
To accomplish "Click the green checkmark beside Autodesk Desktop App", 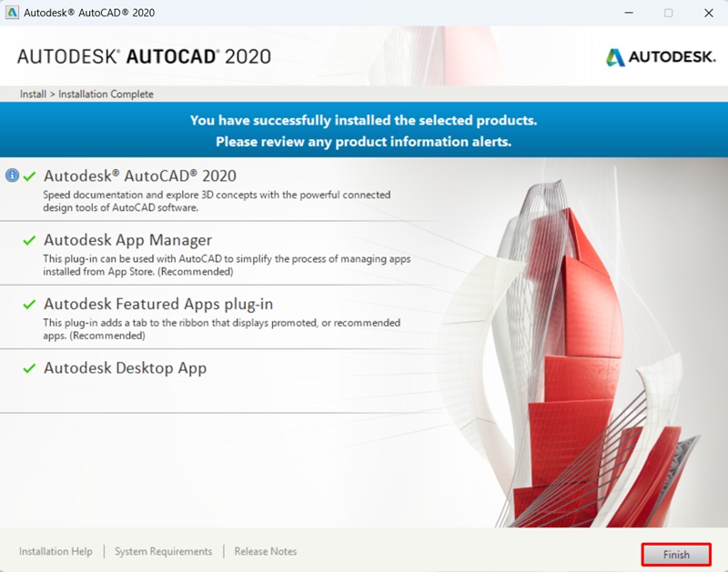I will tap(29, 368).
